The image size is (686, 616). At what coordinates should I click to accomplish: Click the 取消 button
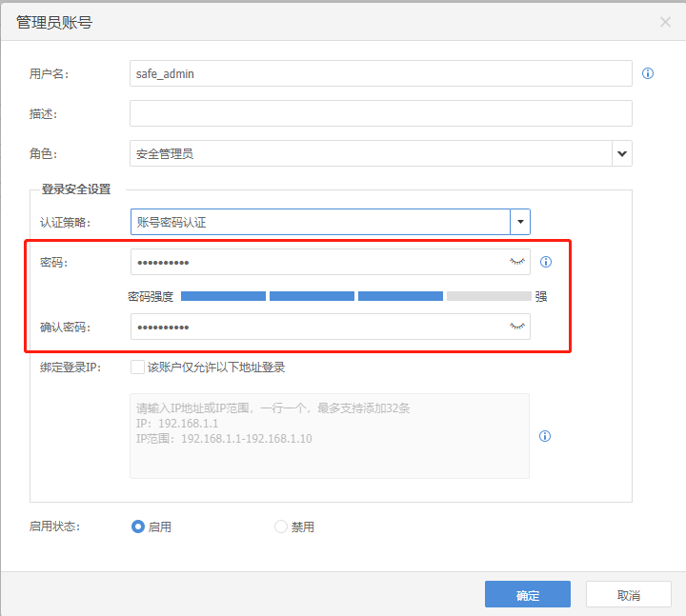click(628, 595)
